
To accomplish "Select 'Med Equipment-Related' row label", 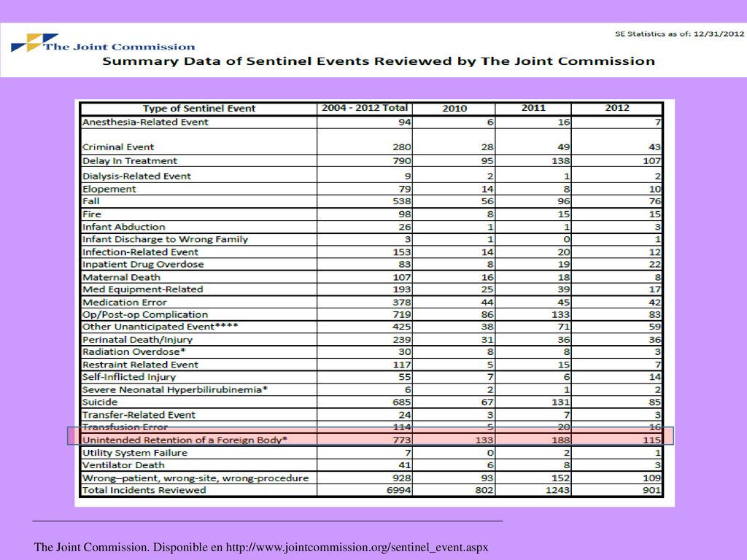I will point(142,289).
